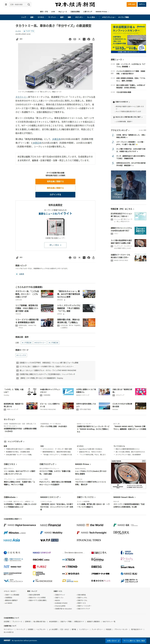150x644 pixels.
Task: Expand the トップ navigation dropdown
Action: click(24, 17)
